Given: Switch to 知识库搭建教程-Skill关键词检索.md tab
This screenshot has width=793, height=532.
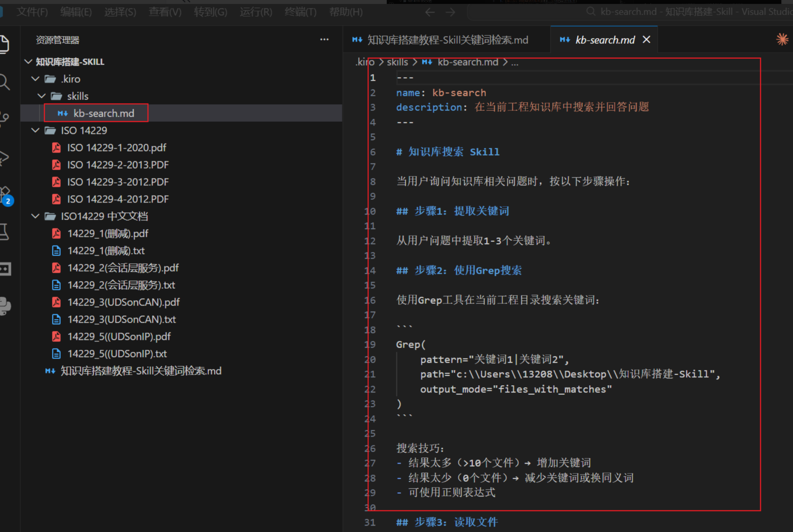Looking at the screenshot, I should (447, 40).
